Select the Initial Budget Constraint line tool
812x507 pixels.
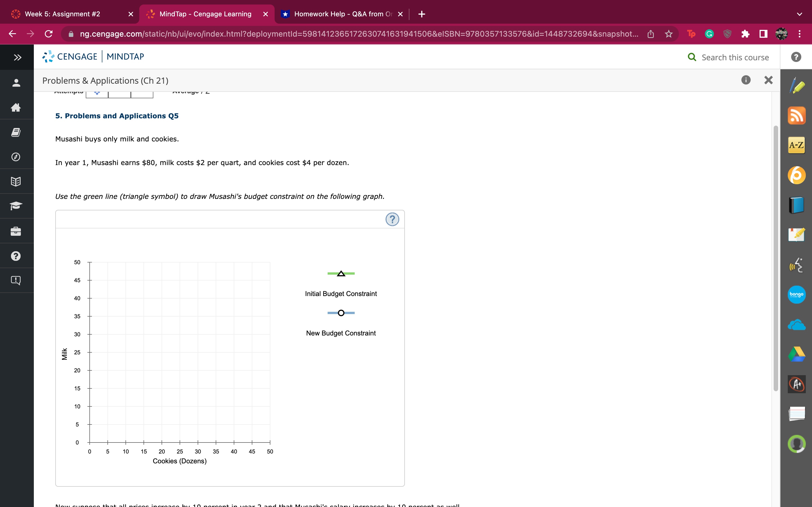coord(341,273)
